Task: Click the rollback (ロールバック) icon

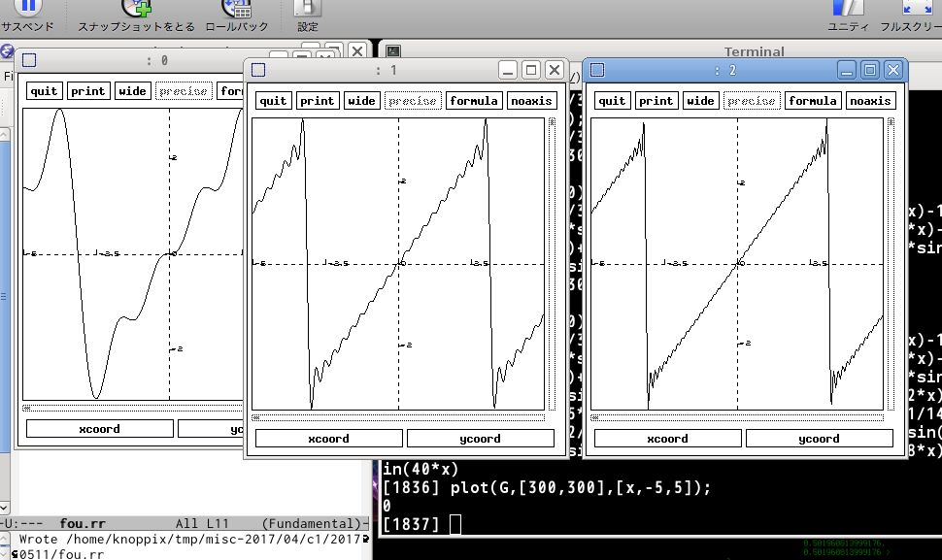Action: coord(237,7)
